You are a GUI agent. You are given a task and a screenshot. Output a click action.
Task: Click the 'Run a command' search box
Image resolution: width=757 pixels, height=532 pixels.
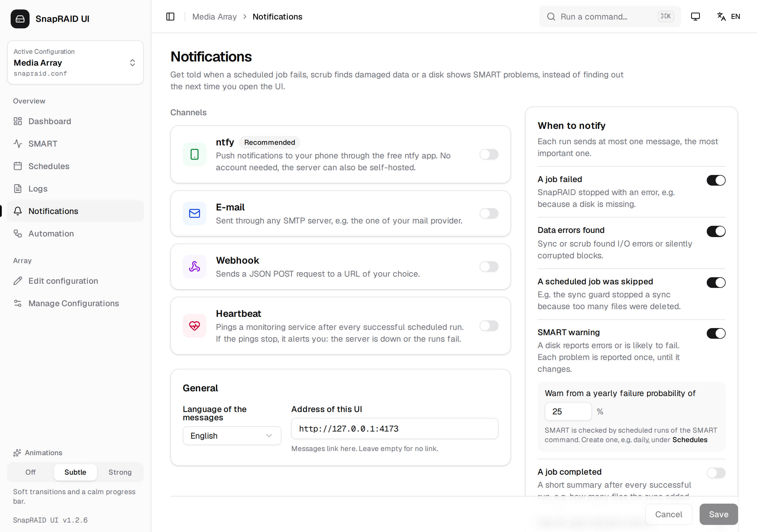610,17
